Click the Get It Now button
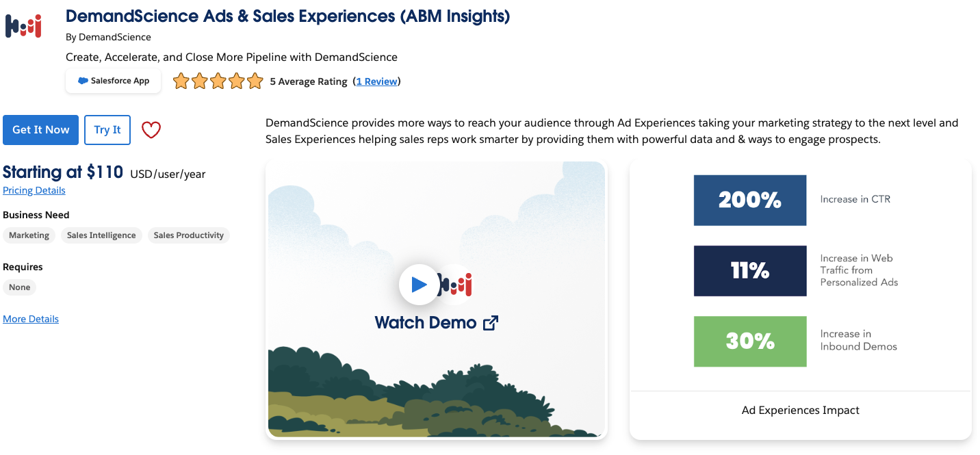 [x=41, y=130]
